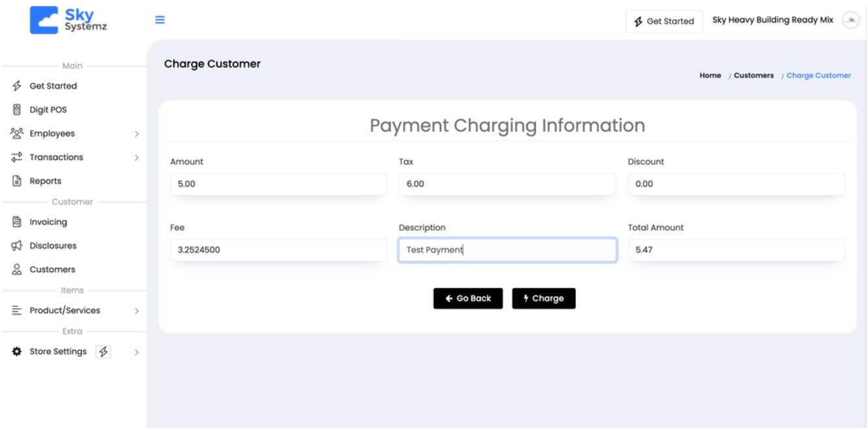Toggle the hamburger sidebar menu icon
This screenshot has width=868, height=430.
159,20
